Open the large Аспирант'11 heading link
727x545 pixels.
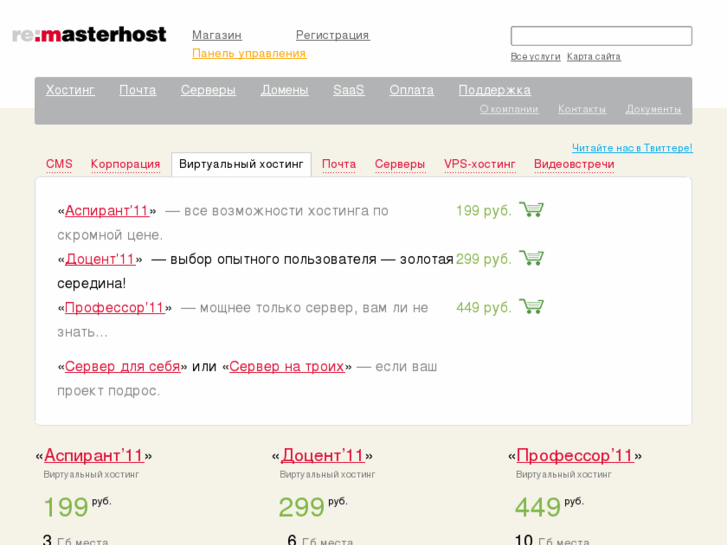point(94,455)
